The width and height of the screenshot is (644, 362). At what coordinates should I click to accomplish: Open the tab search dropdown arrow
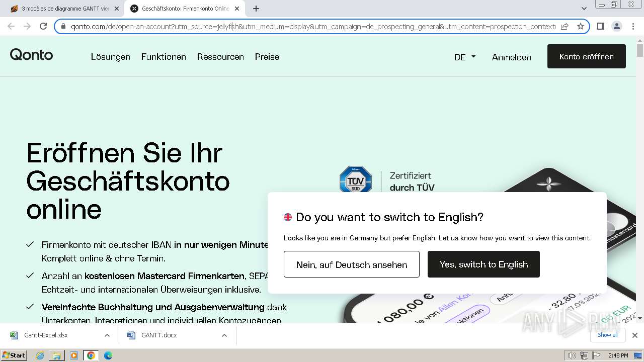[584, 9]
